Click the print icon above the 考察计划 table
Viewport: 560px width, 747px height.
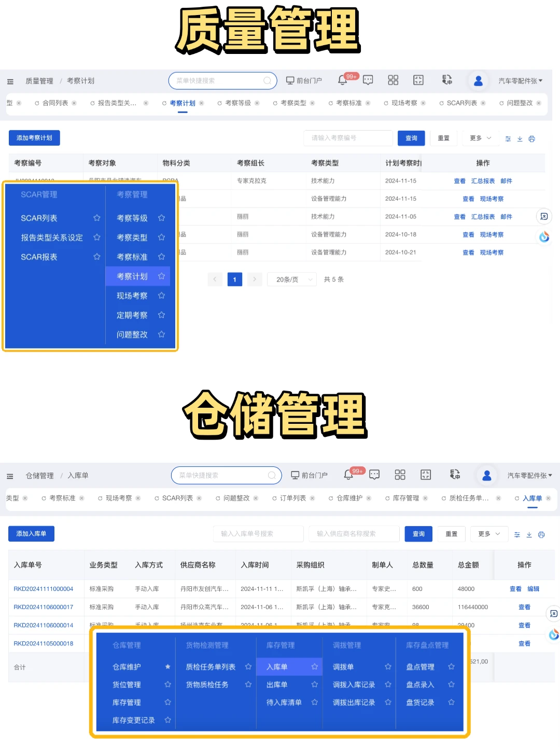(532, 139)
